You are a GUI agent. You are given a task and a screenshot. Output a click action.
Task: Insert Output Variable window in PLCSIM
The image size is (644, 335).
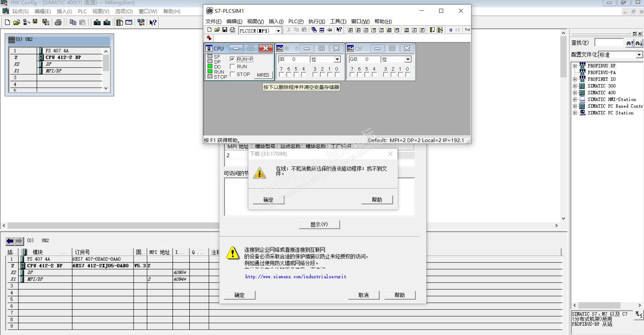tap(358, 30)
